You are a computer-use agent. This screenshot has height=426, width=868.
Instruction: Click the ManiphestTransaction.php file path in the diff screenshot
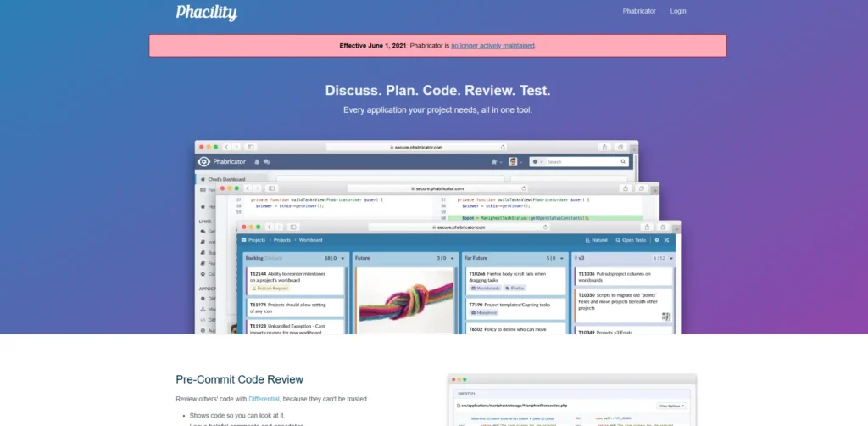(515, 406)
